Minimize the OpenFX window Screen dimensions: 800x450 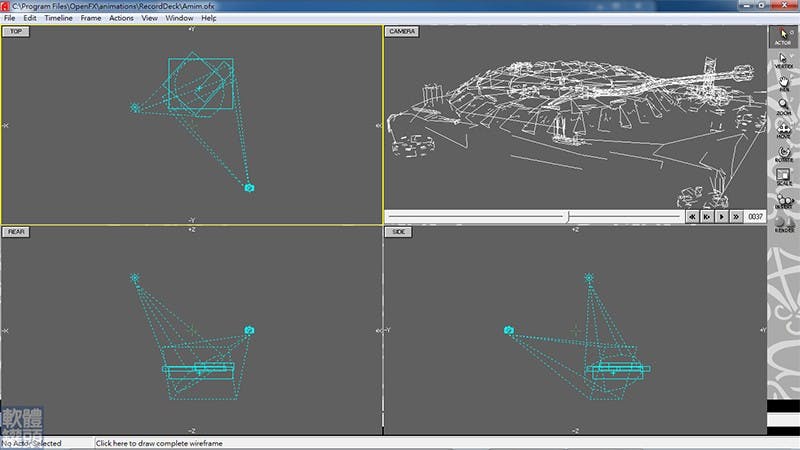click(746, 5)
